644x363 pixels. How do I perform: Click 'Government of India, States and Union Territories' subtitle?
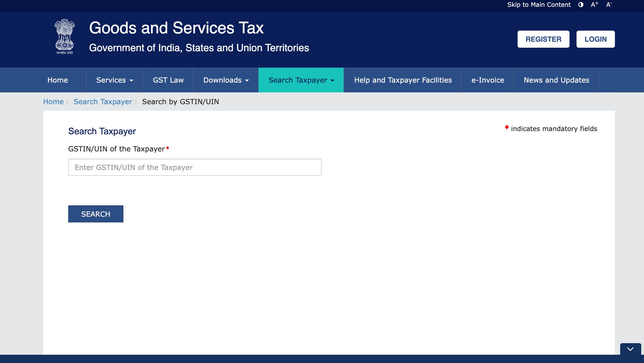click(x=199, y=48)
